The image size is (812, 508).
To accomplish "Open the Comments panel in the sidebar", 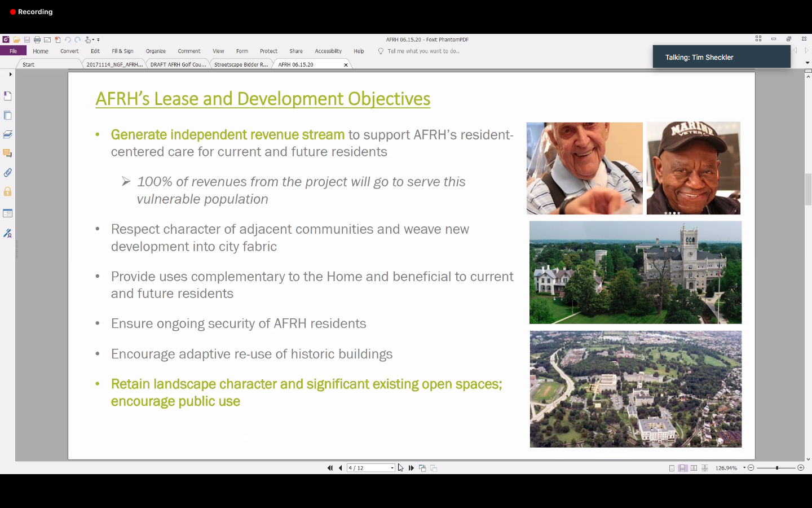I will (8, 154).
